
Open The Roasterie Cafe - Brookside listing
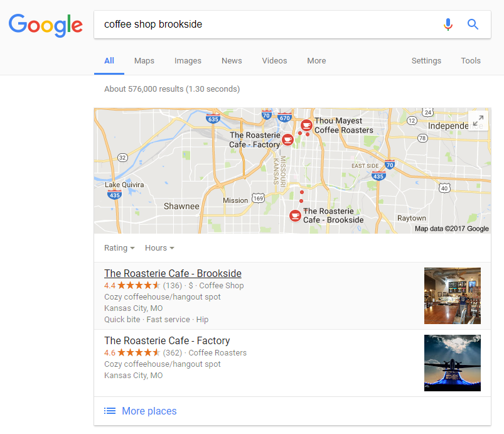173,273
